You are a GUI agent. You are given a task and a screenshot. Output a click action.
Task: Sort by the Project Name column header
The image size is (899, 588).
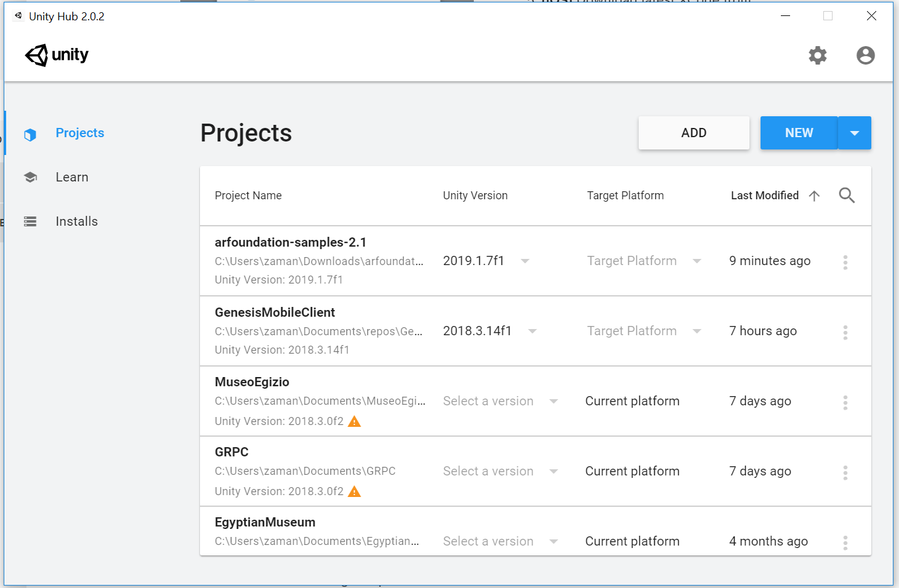pos(248,196)
